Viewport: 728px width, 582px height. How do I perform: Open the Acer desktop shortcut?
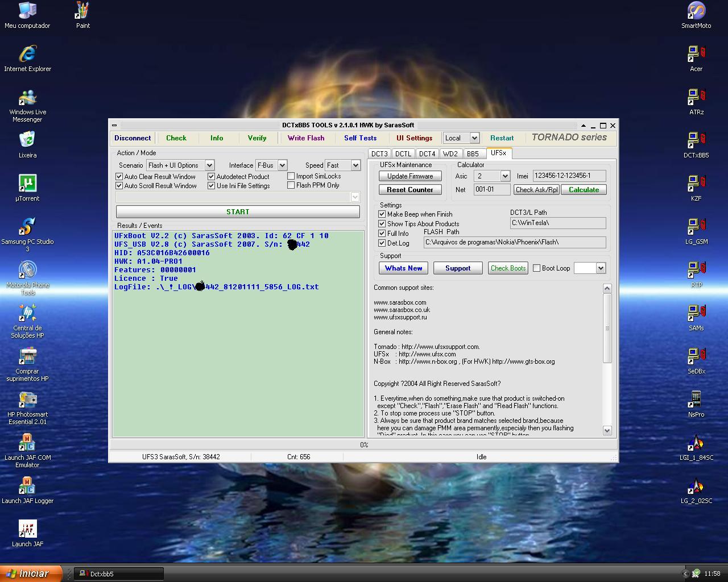point(696,59)
